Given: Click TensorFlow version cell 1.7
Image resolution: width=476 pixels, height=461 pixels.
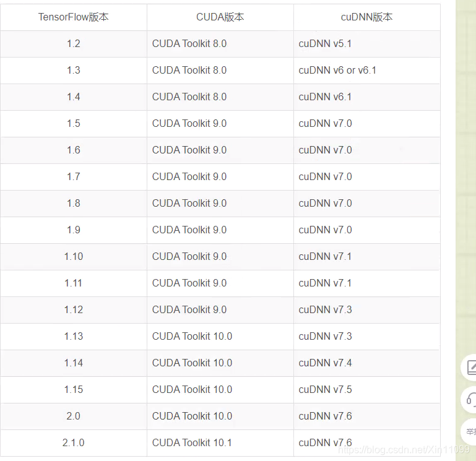Looking at the screenshot, I should pos(74,176).
